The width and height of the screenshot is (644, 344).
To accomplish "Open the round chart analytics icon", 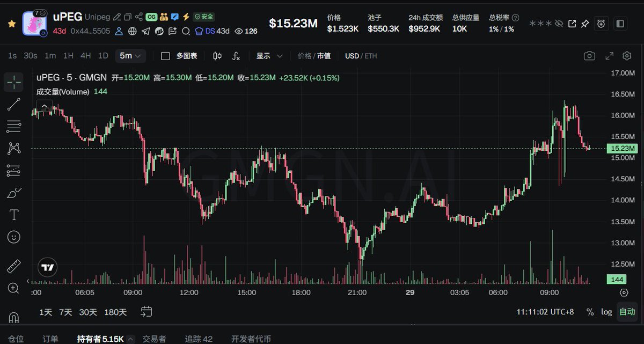I will (x=159, y=31).
